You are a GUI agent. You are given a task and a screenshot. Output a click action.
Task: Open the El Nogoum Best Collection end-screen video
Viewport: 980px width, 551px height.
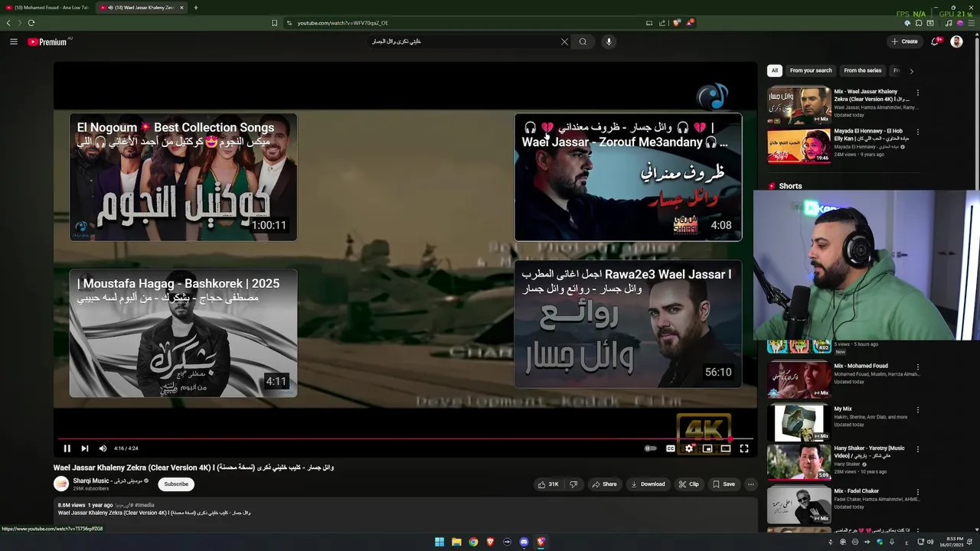click(x=183, y=177)
